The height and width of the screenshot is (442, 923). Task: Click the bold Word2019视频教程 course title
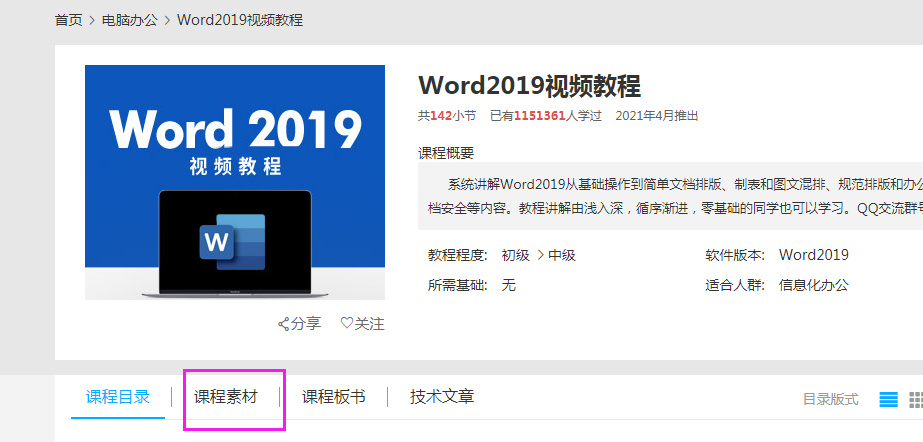click(529, 85)
